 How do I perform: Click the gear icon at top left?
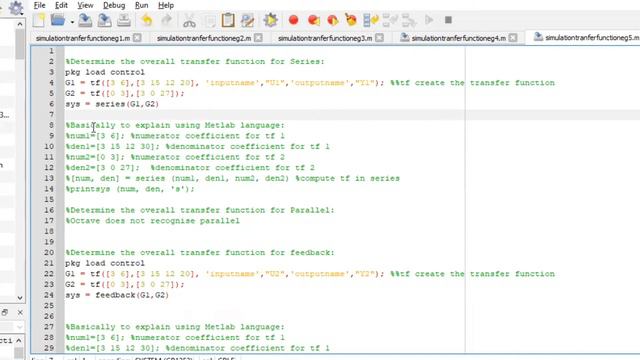(16, 8)
